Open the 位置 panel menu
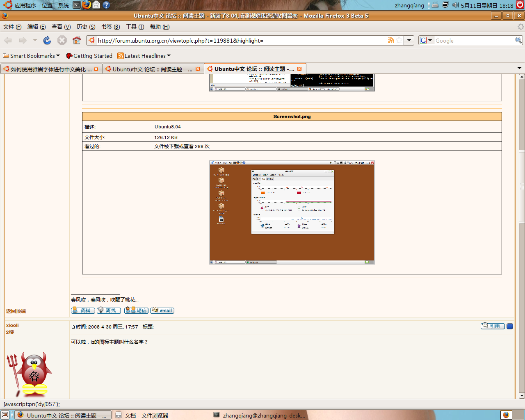 (47, 5)
